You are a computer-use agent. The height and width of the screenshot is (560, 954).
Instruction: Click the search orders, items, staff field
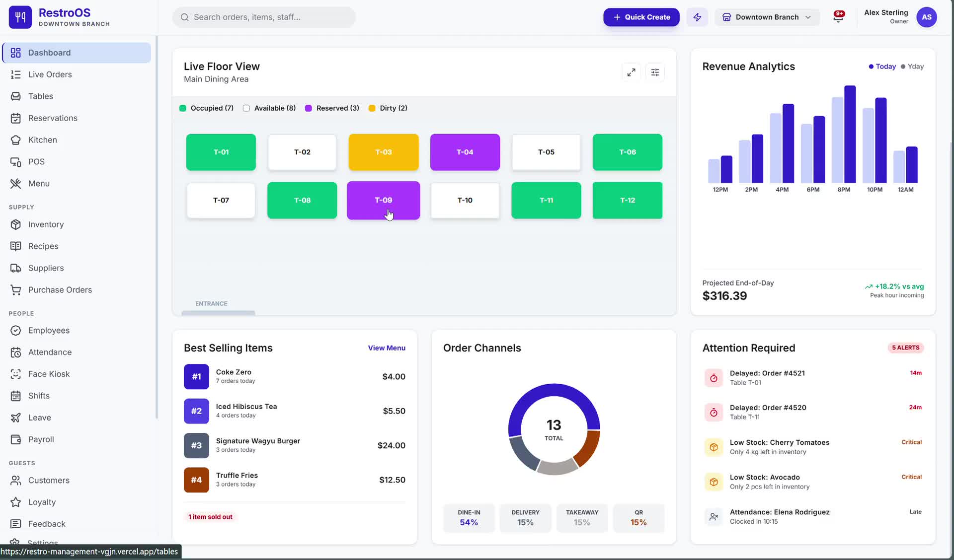point(264,17)
